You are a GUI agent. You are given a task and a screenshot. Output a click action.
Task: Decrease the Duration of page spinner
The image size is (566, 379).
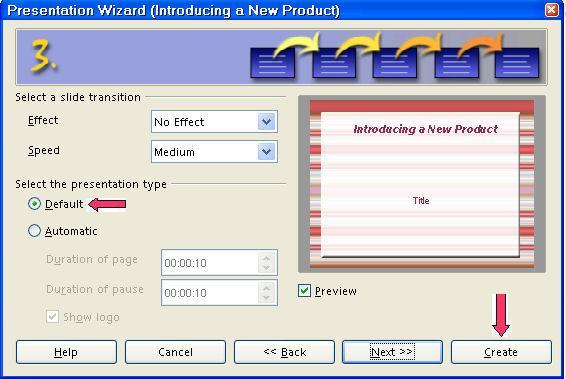pyautogui.click(x=267, y=268)
